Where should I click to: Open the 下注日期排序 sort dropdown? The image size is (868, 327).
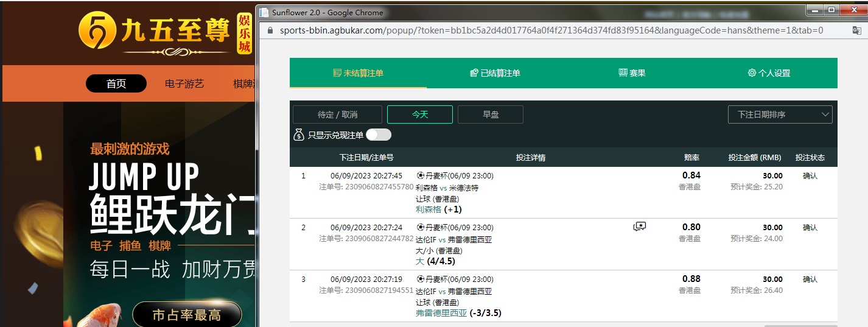pyautogui.click(x=780, y=114)
